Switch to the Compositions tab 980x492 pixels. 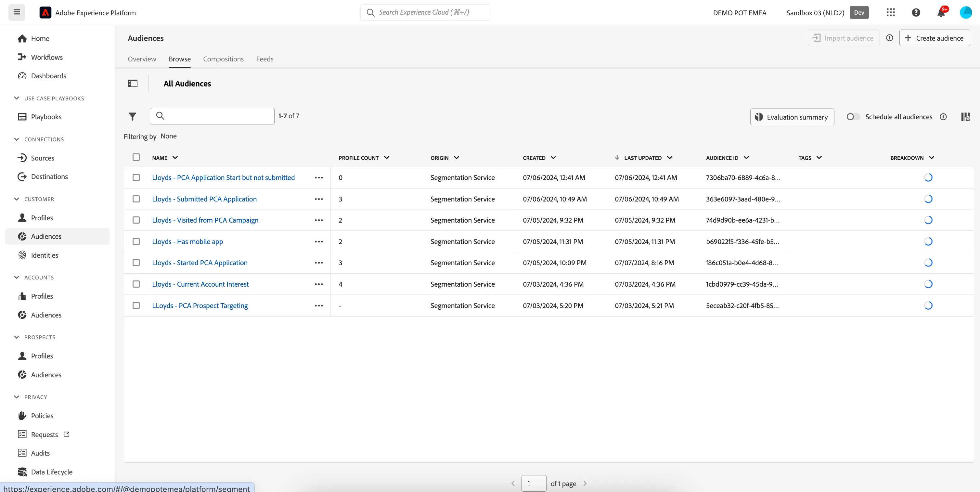click(223, 59)
